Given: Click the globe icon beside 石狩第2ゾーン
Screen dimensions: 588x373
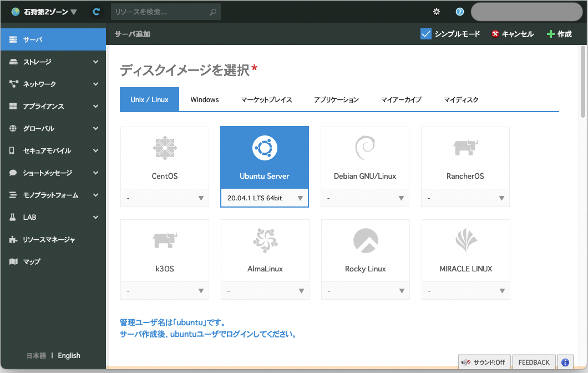Looking at the screenshot, I should click(x=16, y=12).
